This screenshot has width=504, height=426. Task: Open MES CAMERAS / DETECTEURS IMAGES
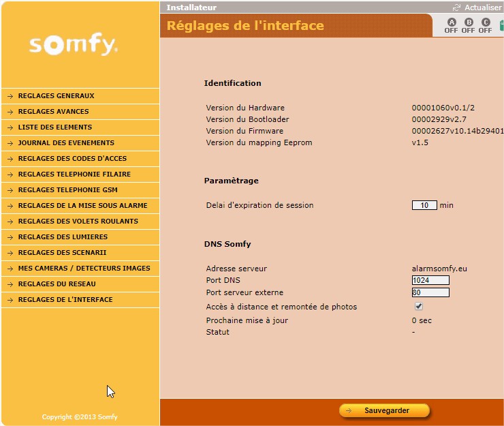click(x=84, y=269)
